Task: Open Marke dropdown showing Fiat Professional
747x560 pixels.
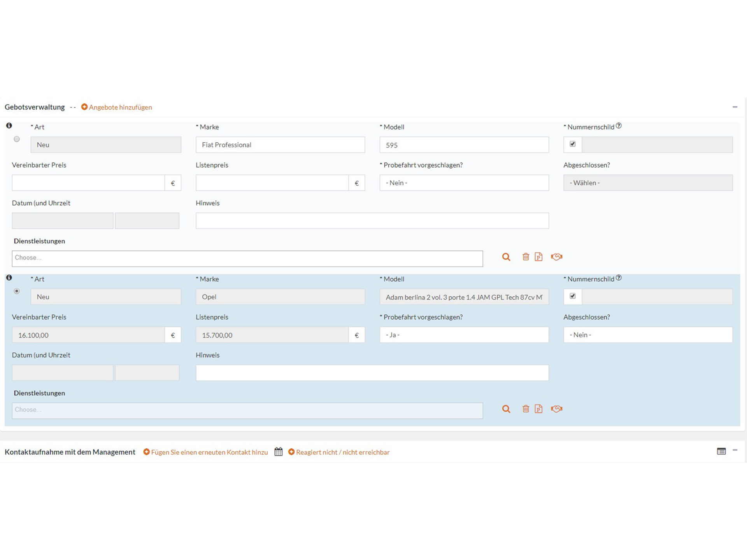Action: (280, 145)
